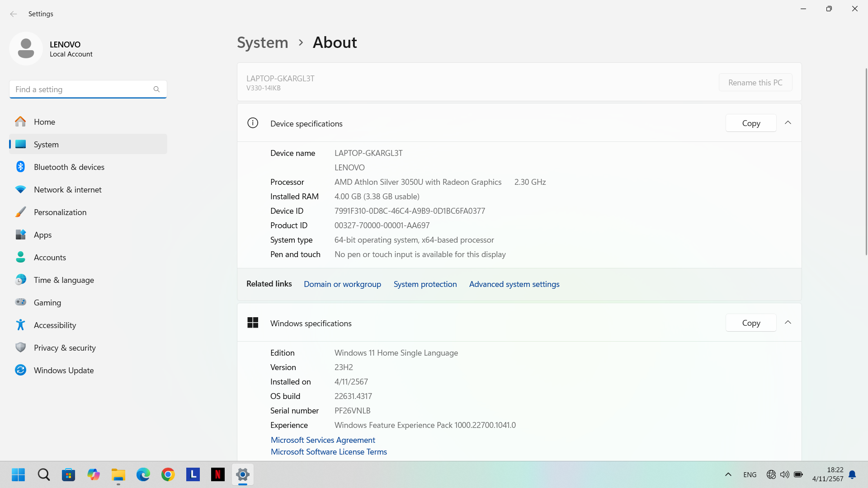Click the Personalization paintbrush icon

click(x=20, y=212)
